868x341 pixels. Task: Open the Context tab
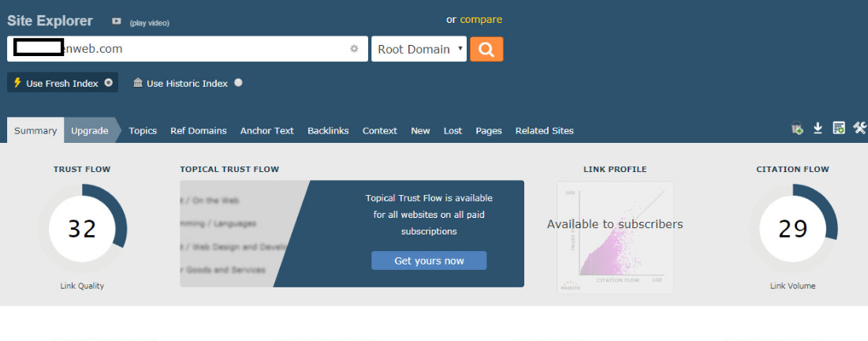pyautogui.click(x=380, y=131)
